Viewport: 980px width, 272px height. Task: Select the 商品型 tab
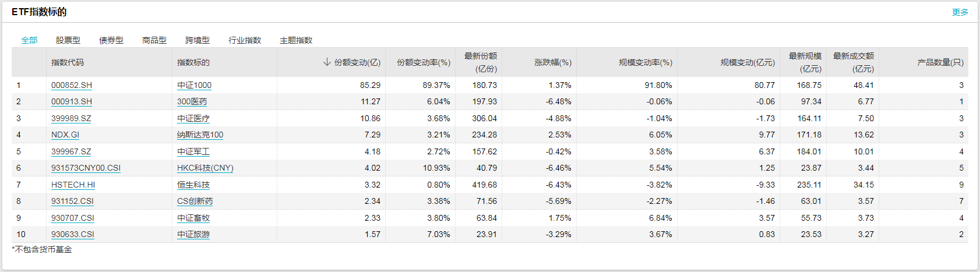154,40
